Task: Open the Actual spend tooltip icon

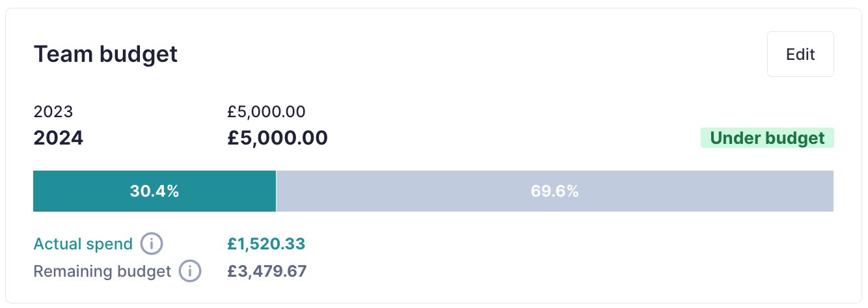Action: 152,244
